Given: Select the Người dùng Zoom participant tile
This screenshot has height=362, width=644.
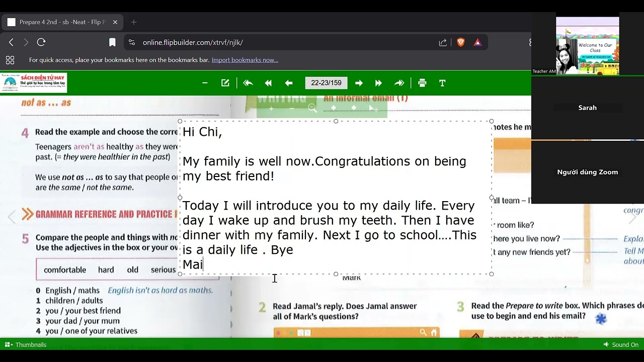Looking at the screenshot, I should coord(588,172).
